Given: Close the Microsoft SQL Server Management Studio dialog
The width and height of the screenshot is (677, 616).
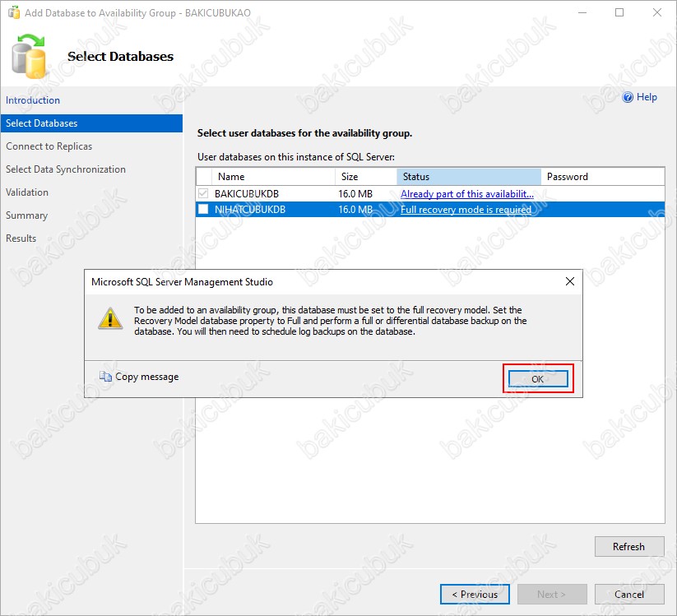Looking at the screenshot, I should tap(570, 281).
